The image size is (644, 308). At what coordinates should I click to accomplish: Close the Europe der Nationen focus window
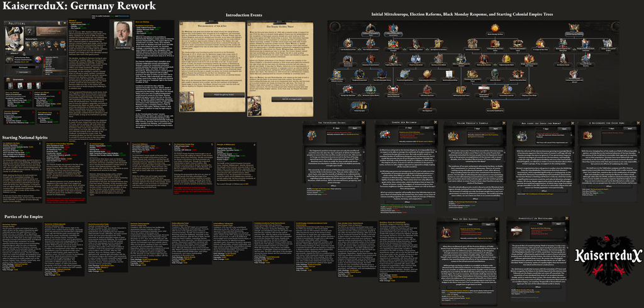[435, 123]
